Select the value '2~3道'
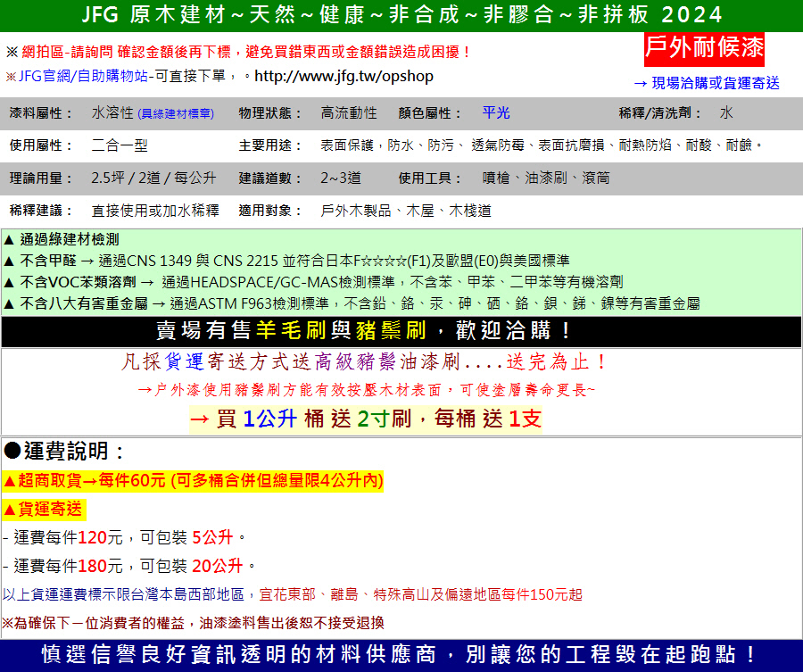The width and height of the screenshot is (803, 672). pyautogui.click(x=341, y=178)
